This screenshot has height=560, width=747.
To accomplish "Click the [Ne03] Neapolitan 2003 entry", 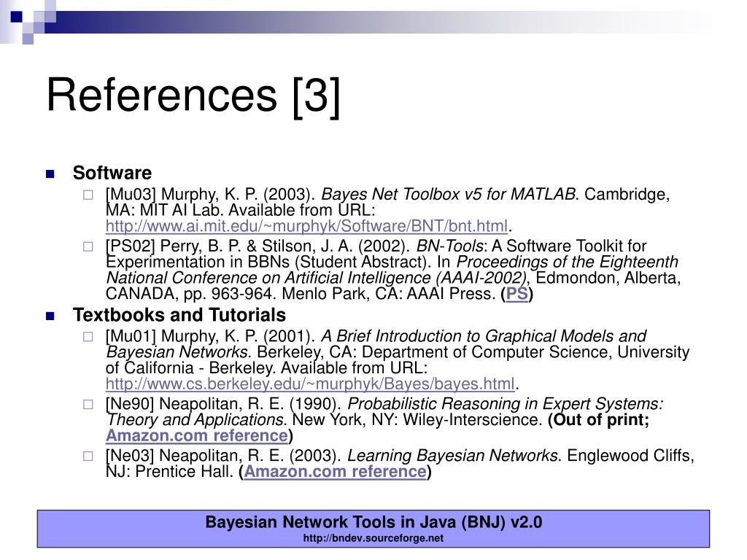I will point(400,463).
